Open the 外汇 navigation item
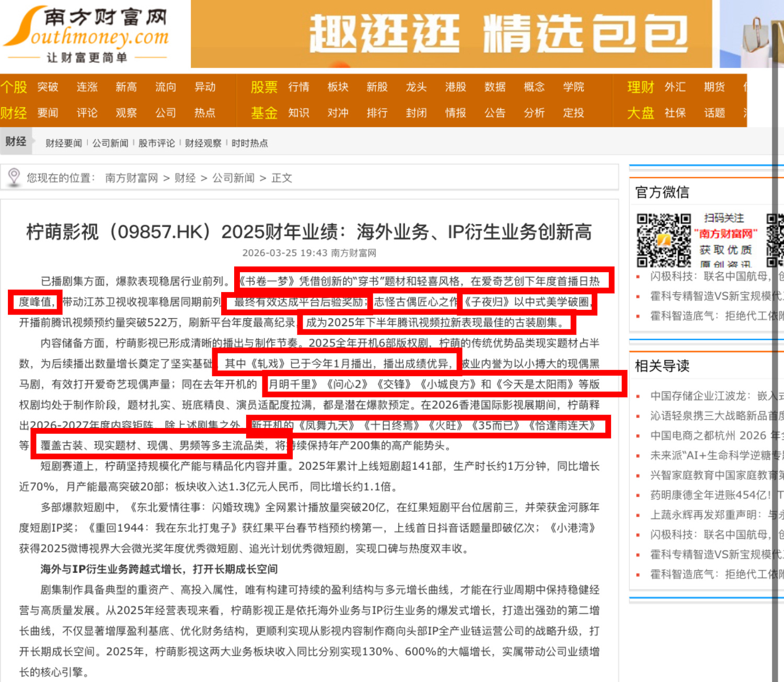Image resolution: width=784 pixels, height=682 pixels. tap(675, 87)
